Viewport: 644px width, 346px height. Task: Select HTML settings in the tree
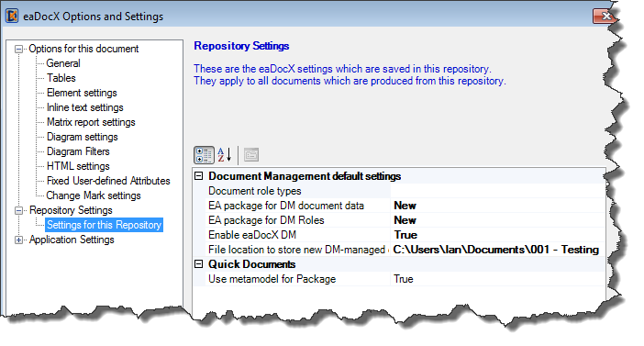coord(78,166)
